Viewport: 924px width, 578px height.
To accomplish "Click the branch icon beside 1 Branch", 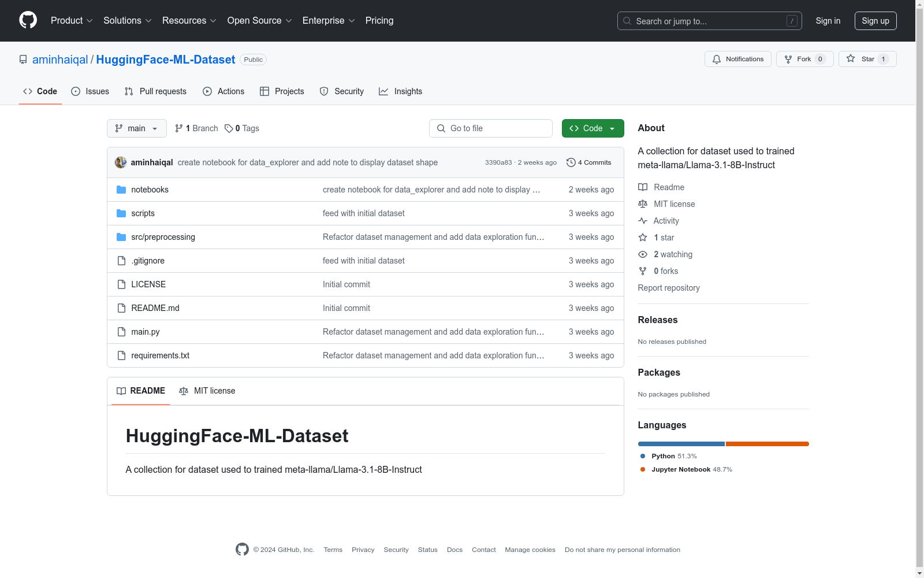I will coord(179,128).
